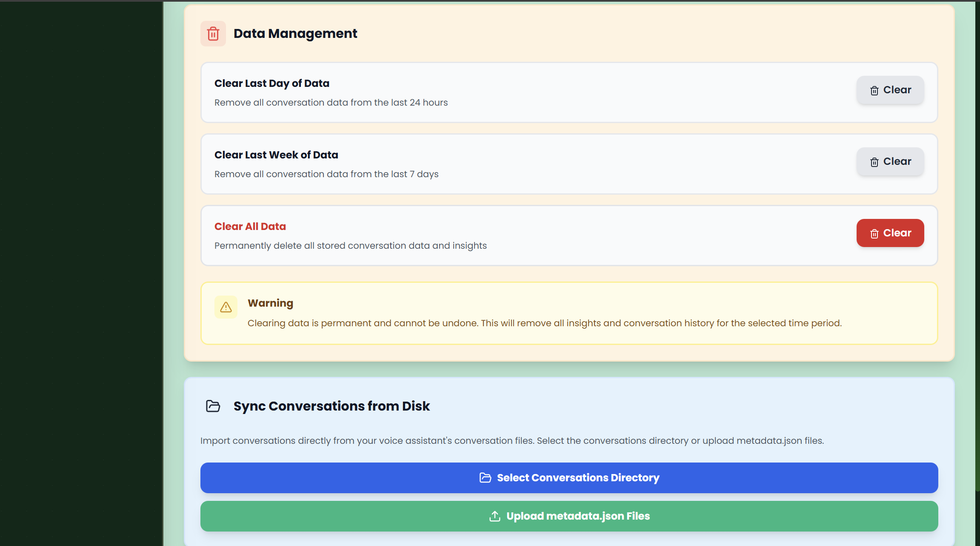This screenshot has width=980, height=546.
Task: Click folder icon beside Sync Conversations heading
Action: point(213,406)
